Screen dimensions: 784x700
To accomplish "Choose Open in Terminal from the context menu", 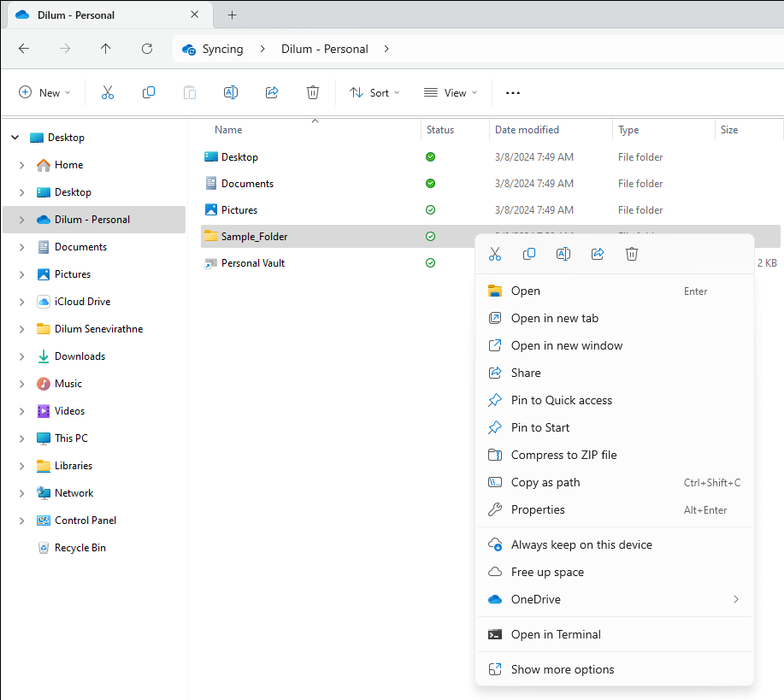I will pyautogui.click(x=557, y=634).
